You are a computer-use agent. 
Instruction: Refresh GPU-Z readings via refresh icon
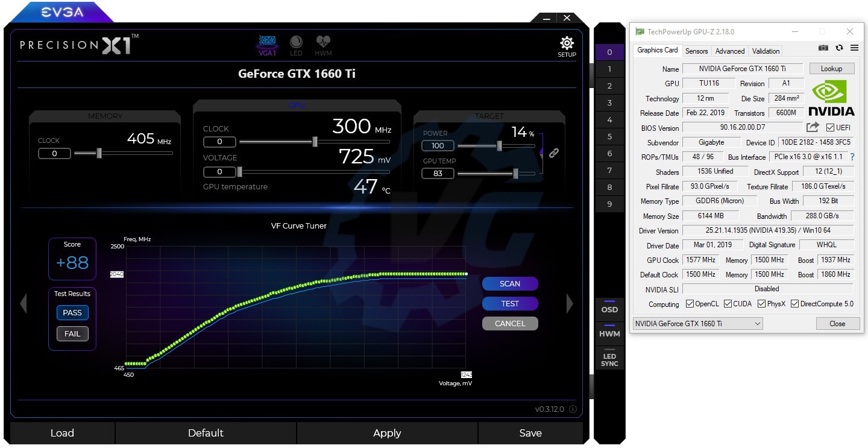point(839,48)
